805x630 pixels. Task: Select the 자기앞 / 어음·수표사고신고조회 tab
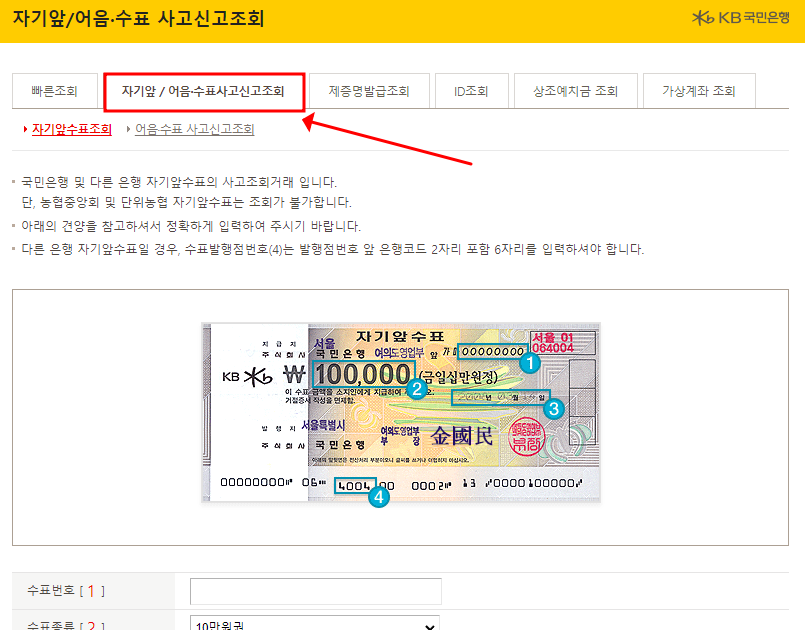(204, 91)
